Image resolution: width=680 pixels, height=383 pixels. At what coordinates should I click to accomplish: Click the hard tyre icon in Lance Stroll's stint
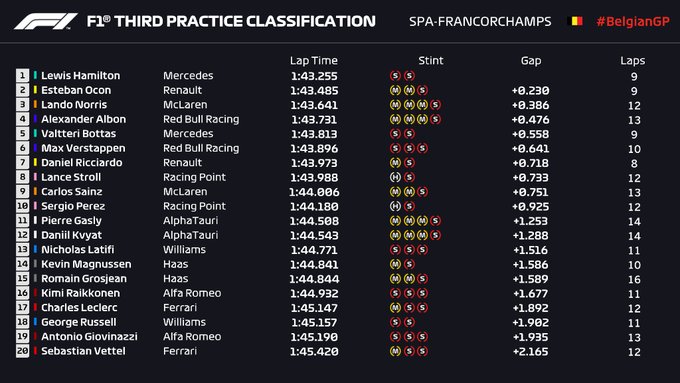pyautogui.click(x=395, y=177)
